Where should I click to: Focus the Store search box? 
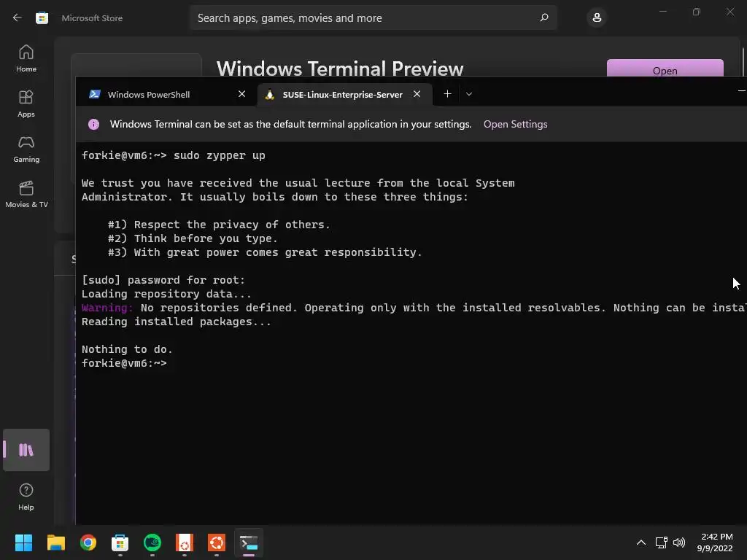373,17
